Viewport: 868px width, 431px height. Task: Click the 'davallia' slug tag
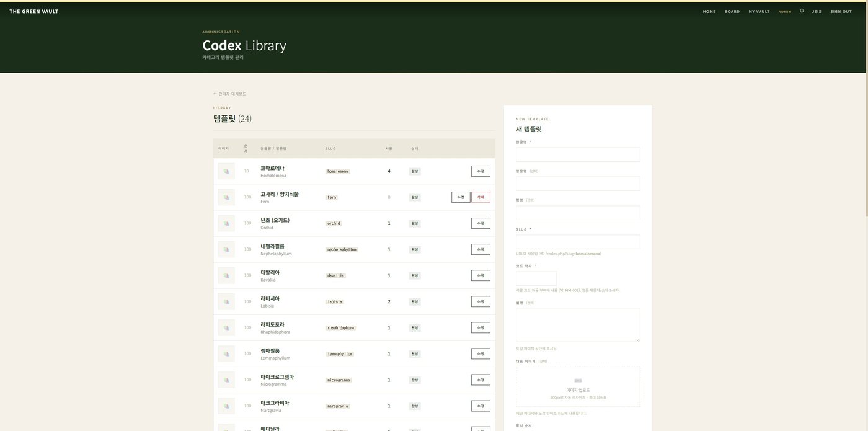tap(335, 275)
